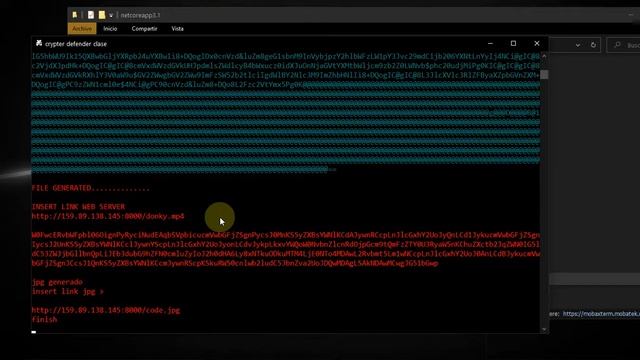Close the crypter defender clase console window
Image resolution: width=640 pixels, height=360 pixels.
pyautogui.click(x=537, y=43)
